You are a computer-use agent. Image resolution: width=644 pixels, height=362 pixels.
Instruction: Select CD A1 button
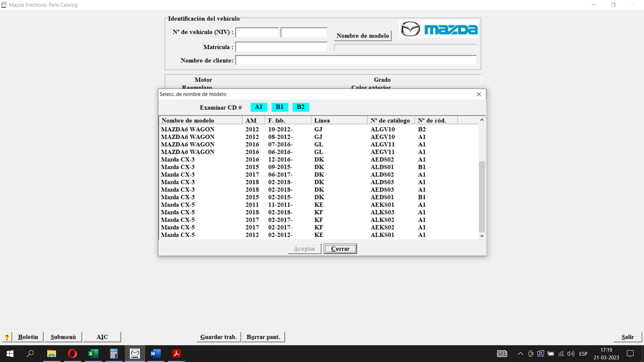click(x=258, y=107)
